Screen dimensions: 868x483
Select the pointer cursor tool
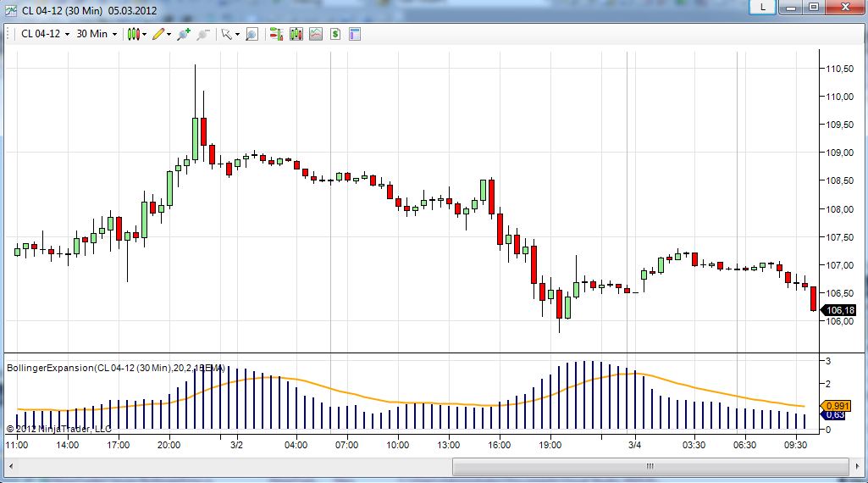[226, 34]
